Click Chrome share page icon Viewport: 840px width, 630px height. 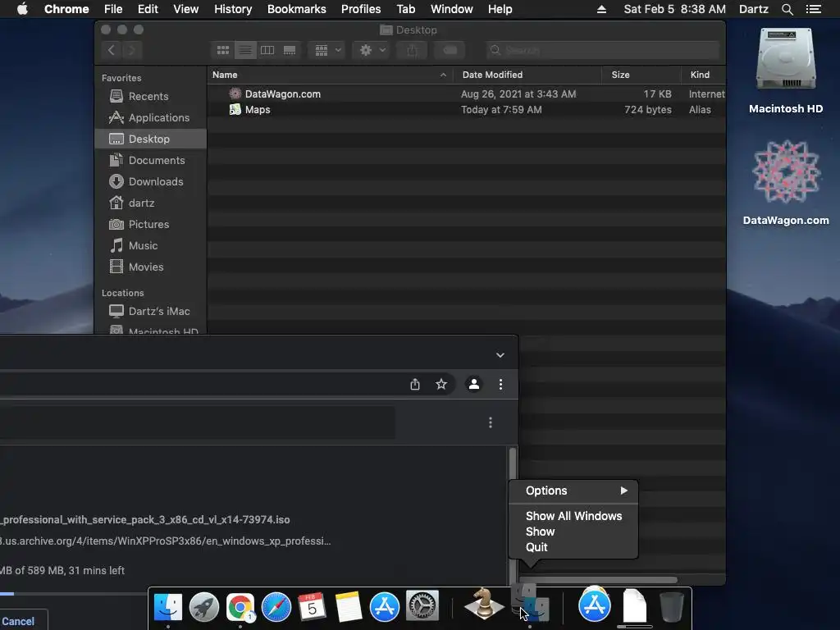(414, 384)
